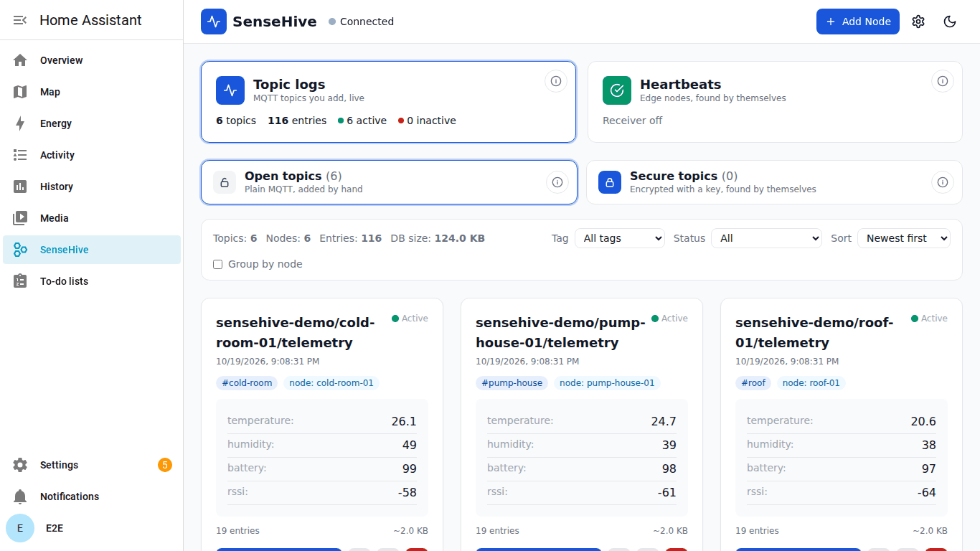Switch to the Open topics tab
The height and width of the screenshot is (551, 980).
tap(389, 182)
